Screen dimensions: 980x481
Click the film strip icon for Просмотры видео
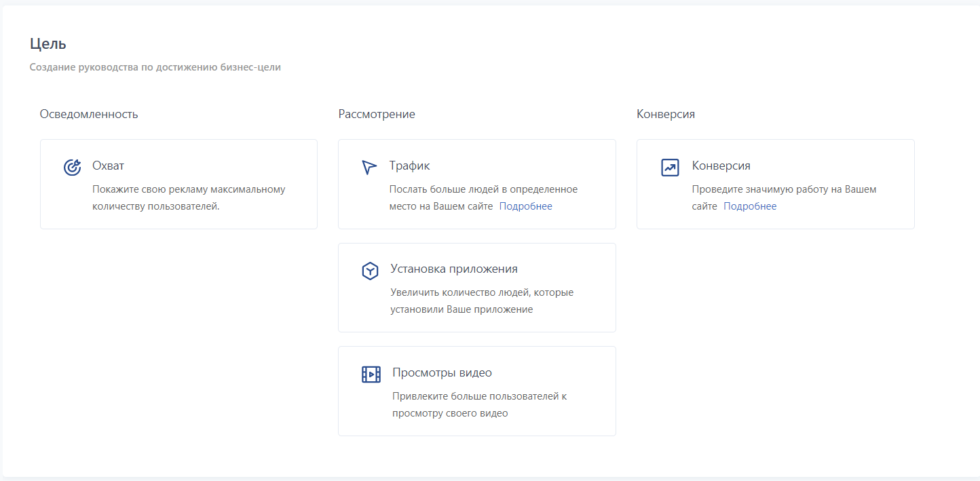click(371, 374)
